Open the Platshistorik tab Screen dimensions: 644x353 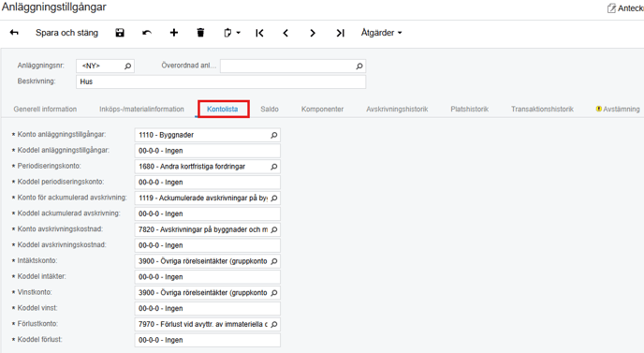tap(470, 110)
